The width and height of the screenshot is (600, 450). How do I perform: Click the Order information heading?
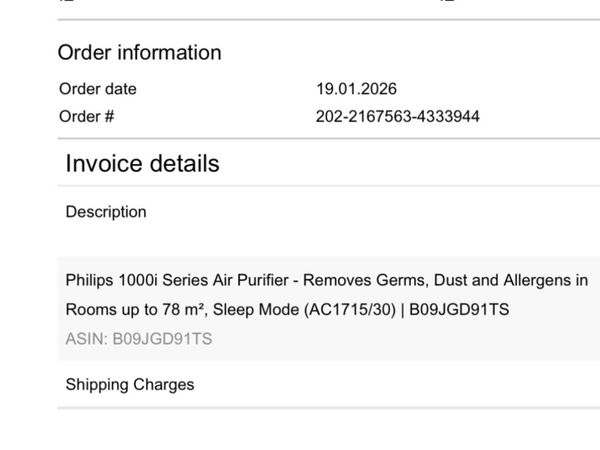click(x=139, y=52)
